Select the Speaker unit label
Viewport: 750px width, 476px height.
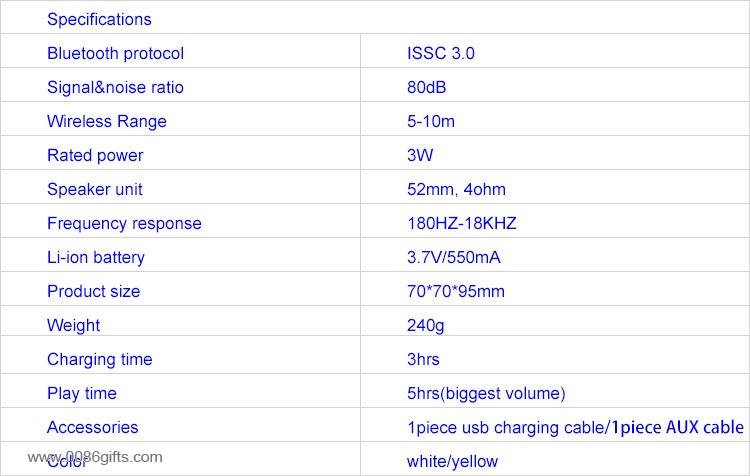95,189
